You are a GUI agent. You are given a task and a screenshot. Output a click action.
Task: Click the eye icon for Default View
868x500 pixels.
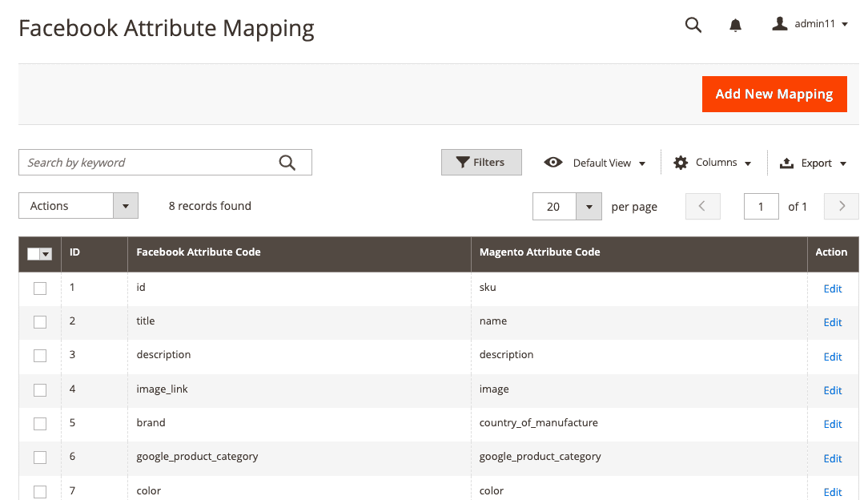click(553, 163)
